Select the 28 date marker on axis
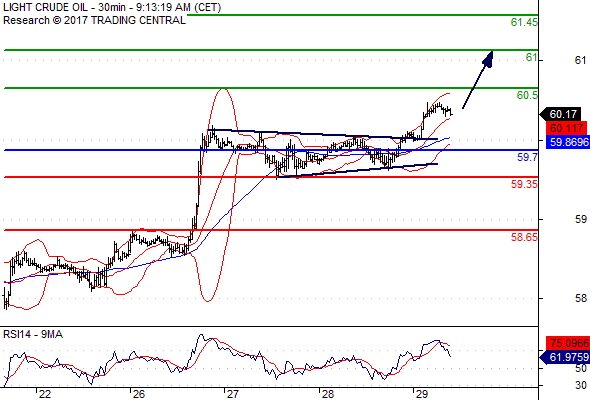 [x=328, y=394]
